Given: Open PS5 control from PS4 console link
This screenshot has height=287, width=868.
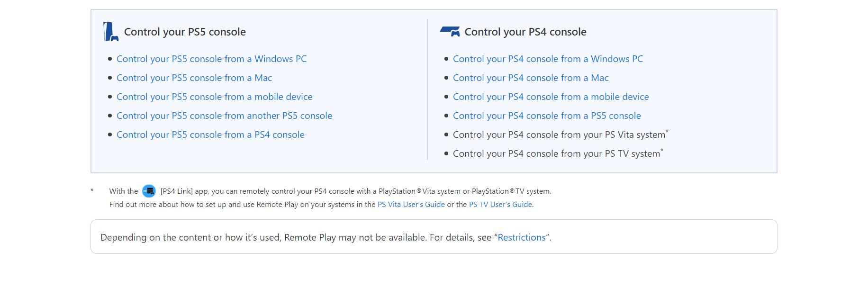Looking at the screenshot, I should click(210, 135).
